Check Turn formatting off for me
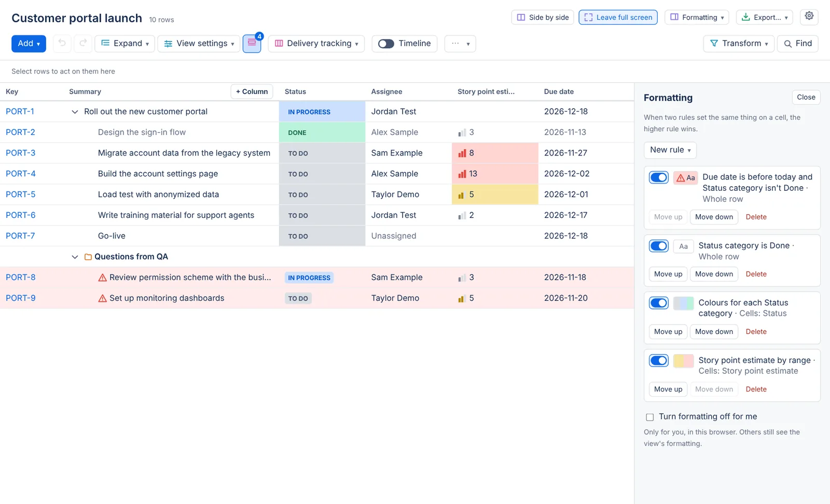 pos(649,417)
